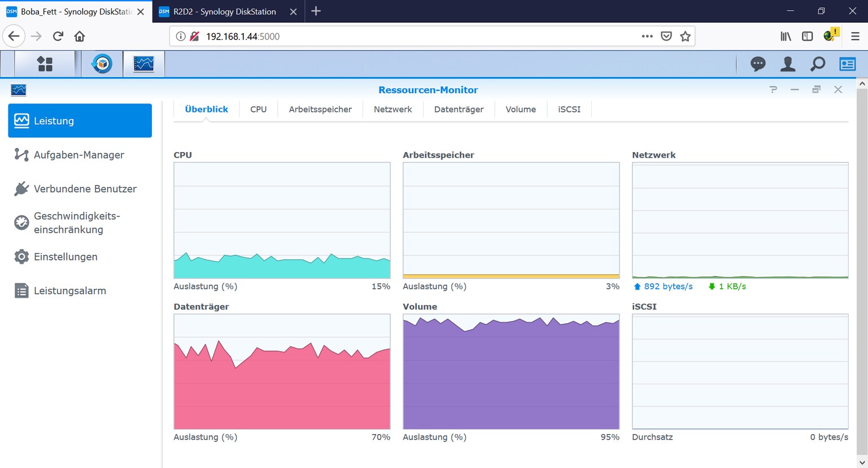Click the DSM notifications speech bubble icon
868x468 pixels.
(x=758, y=64)
